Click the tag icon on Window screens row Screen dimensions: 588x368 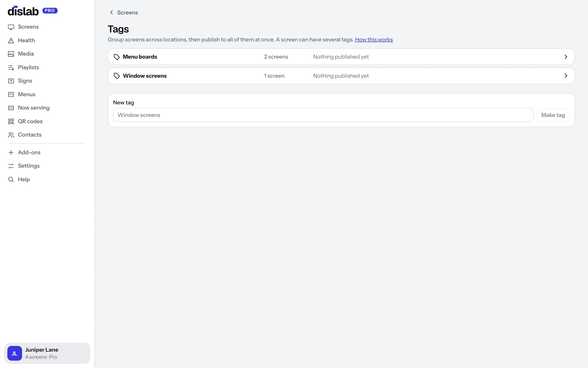(x=117, y=76)
